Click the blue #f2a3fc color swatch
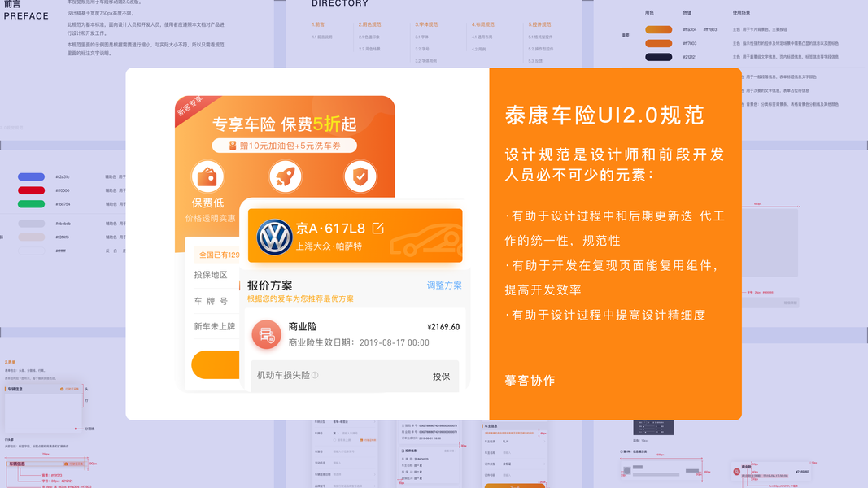This screenshot has width=868, height=488. point(32,177)
